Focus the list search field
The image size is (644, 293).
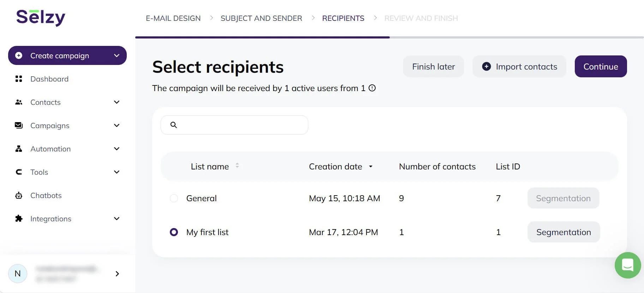coord(234,125)
